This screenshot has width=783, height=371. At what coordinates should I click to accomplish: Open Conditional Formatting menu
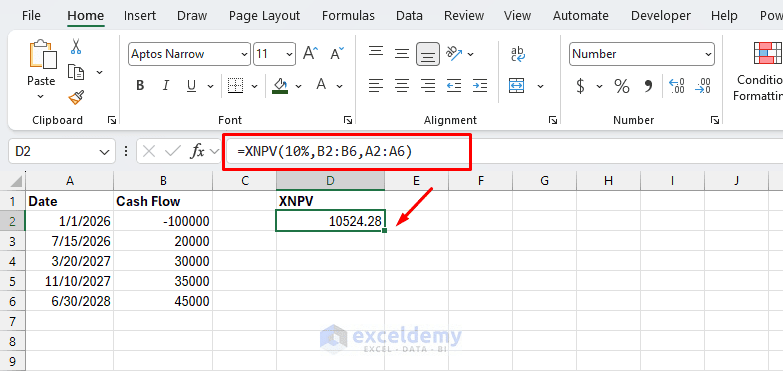[759, 71]
